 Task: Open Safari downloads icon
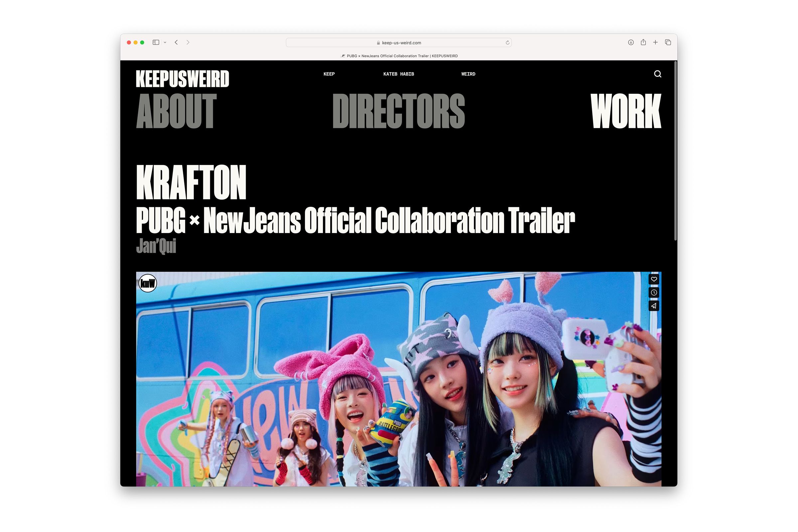coord(630,43)
